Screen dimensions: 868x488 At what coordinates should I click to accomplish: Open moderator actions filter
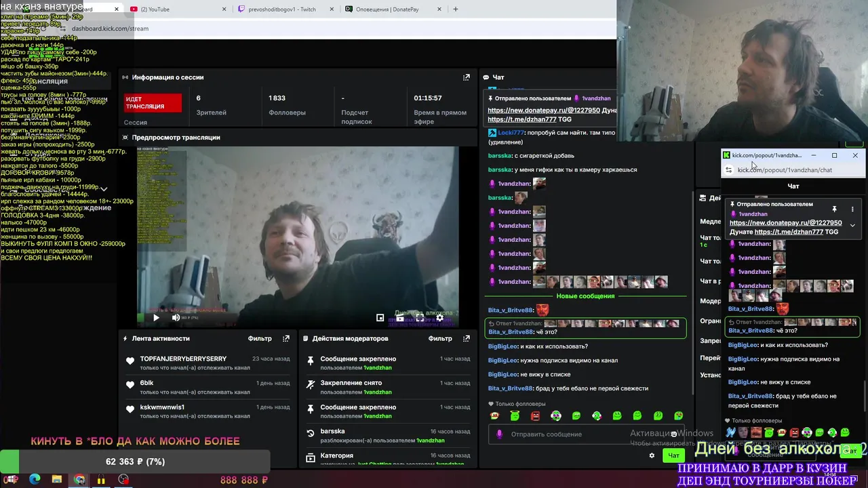tap(440, 338)
